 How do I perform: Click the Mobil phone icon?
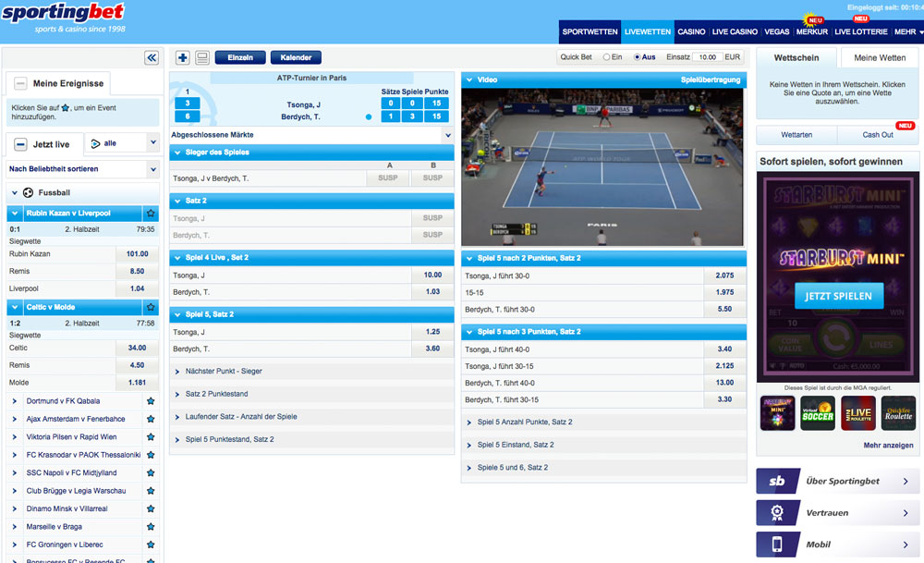pyautogui.click(x=777, y=545)
